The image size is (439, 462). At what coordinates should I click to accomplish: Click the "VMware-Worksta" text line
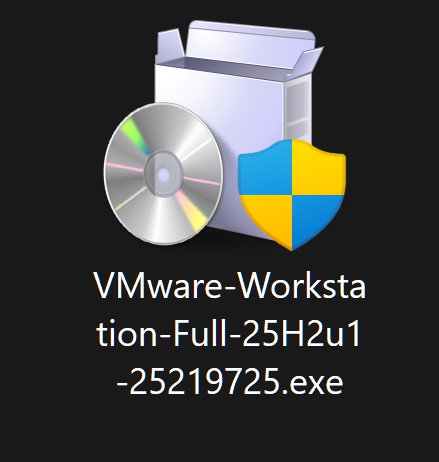231,286
